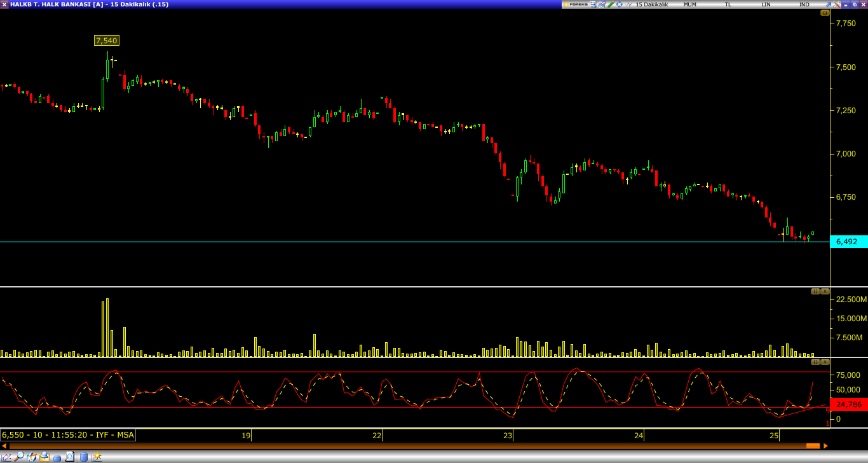Click the globe with pencil icon
Image resolution: width=868 pixels, height=463 pixels.
(32, 457)
